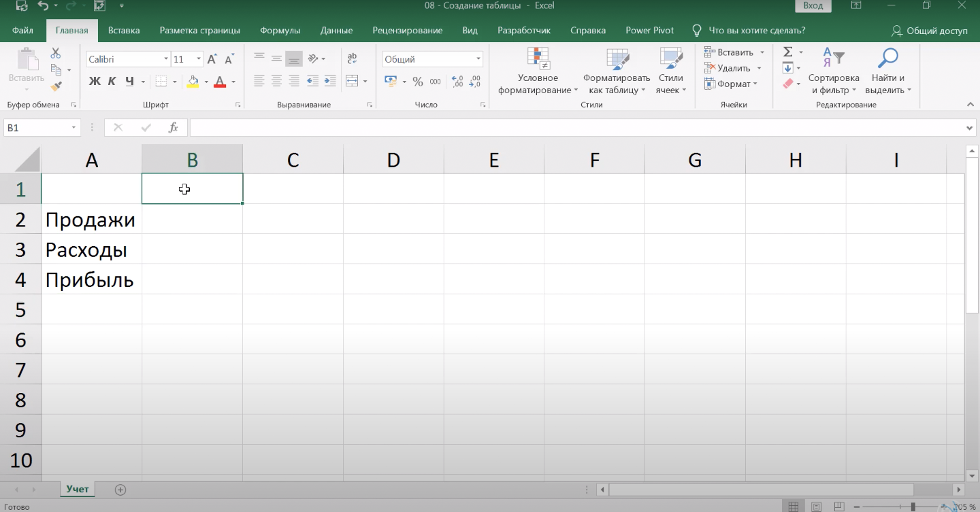Open Insert Function (fx) dialog

click(174, 128)
